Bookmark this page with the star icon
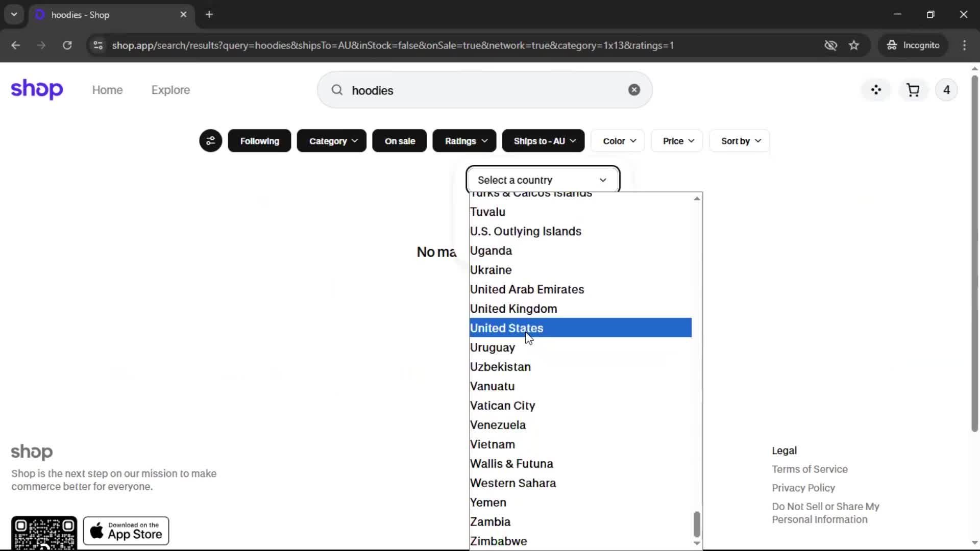Image resolution: width=980 pixels, height=551 pixels. point(854,45)
